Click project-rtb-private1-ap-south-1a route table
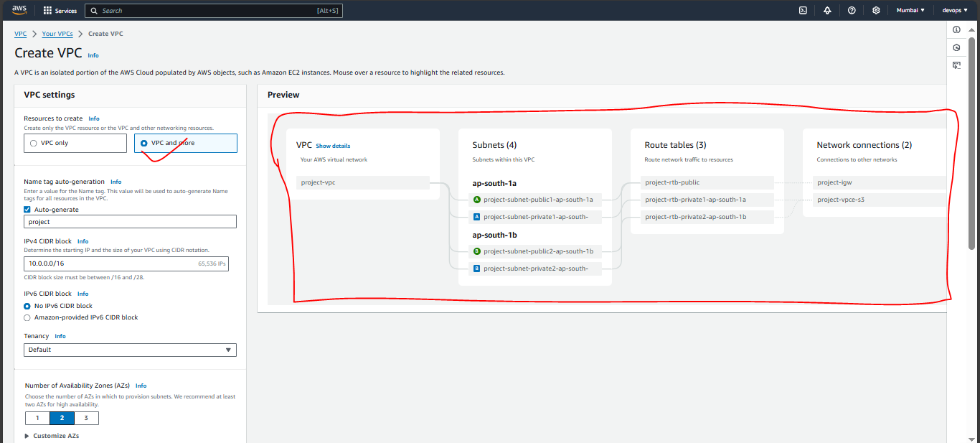 (x=707, y=200)
